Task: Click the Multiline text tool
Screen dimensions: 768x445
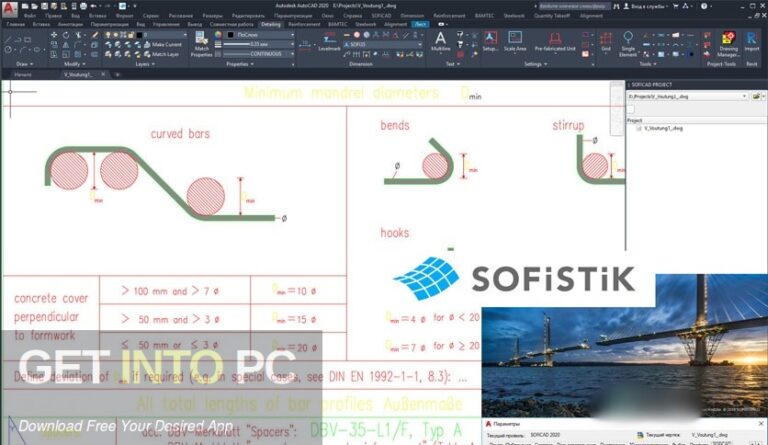Action: coord(440,41)
